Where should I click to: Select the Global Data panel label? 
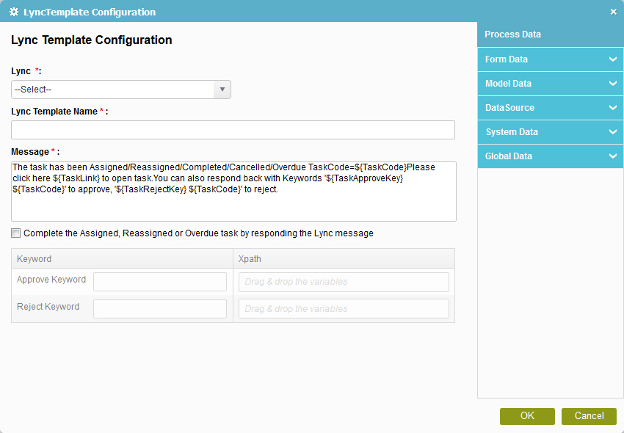[508, 156]
